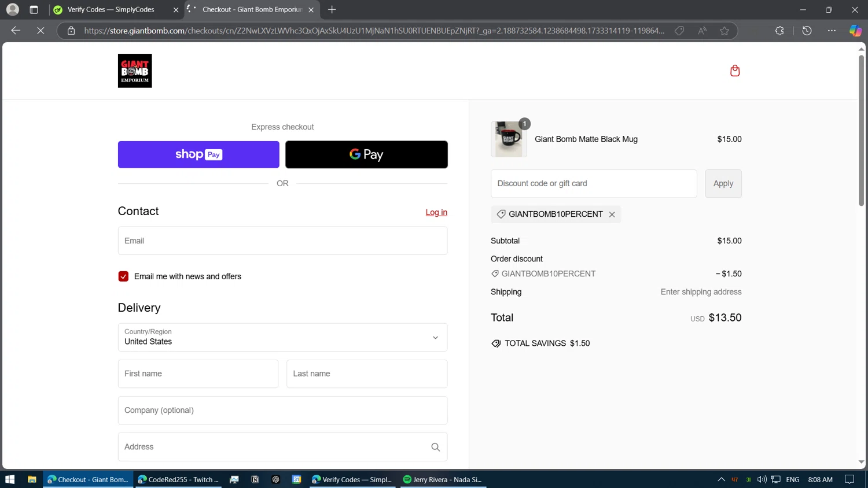Viewport: 868px width, 488px height.
Task: Open browser extensions menu
Action: click(779, 31)
